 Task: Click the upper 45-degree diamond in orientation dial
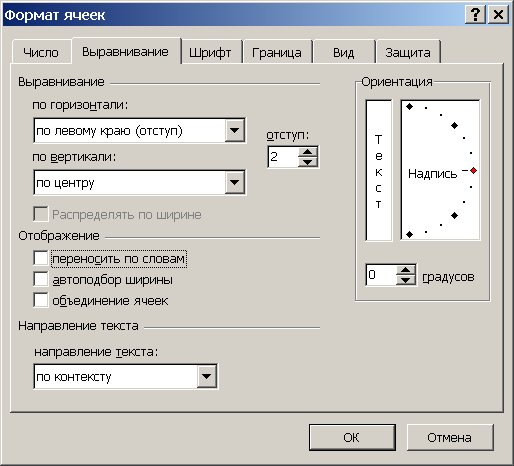pos(454,125)
